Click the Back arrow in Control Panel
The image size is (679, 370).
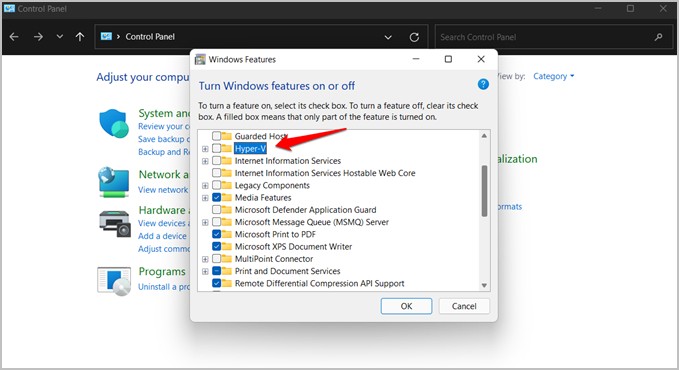click(14, 37)
